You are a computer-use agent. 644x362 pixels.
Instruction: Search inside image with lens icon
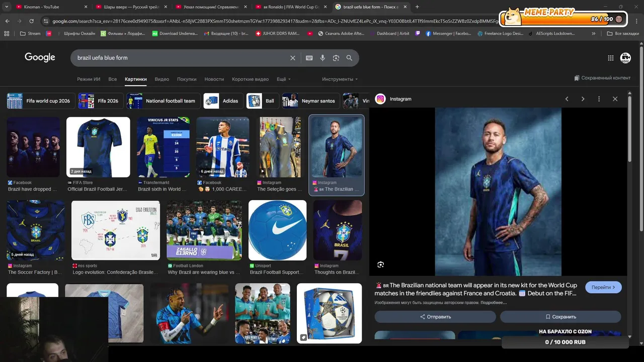pos(380,264)
